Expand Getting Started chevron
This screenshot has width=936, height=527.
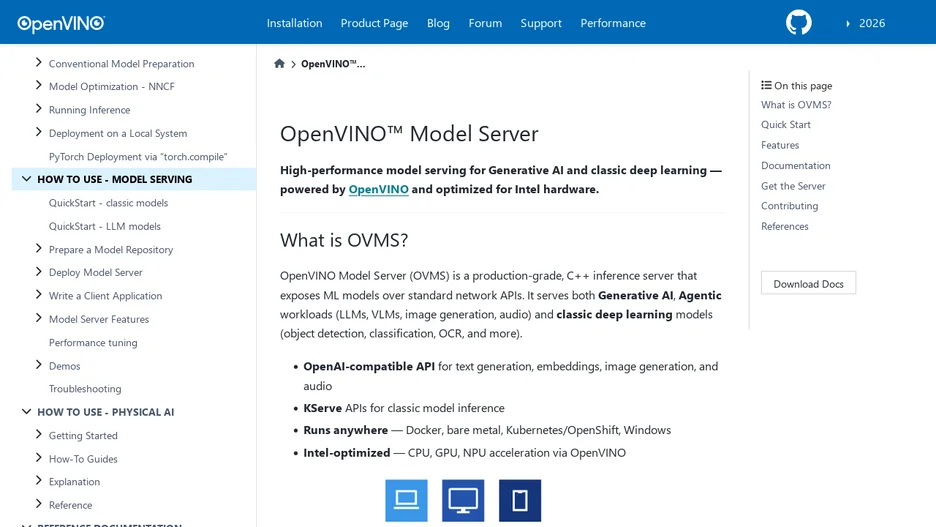tap(38, 434)
